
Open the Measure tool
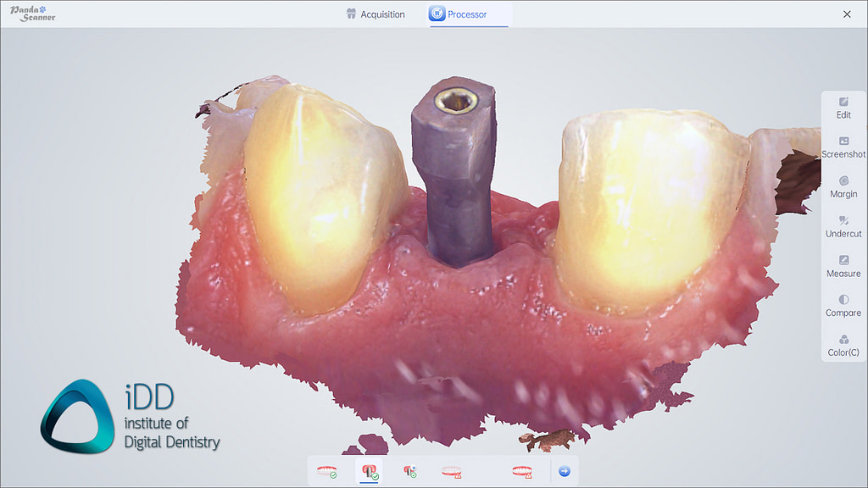[843, 267]
